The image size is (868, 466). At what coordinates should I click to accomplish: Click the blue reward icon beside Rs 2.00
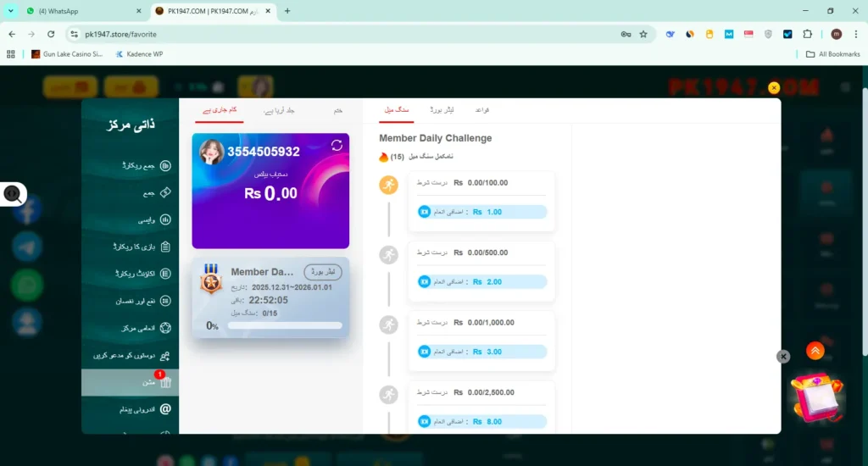coord(424,281)
